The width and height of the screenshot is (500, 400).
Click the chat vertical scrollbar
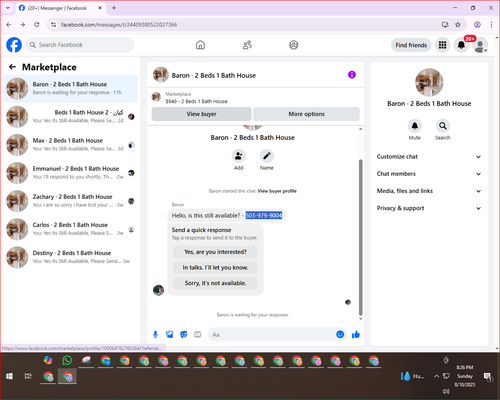click(360, 237)
